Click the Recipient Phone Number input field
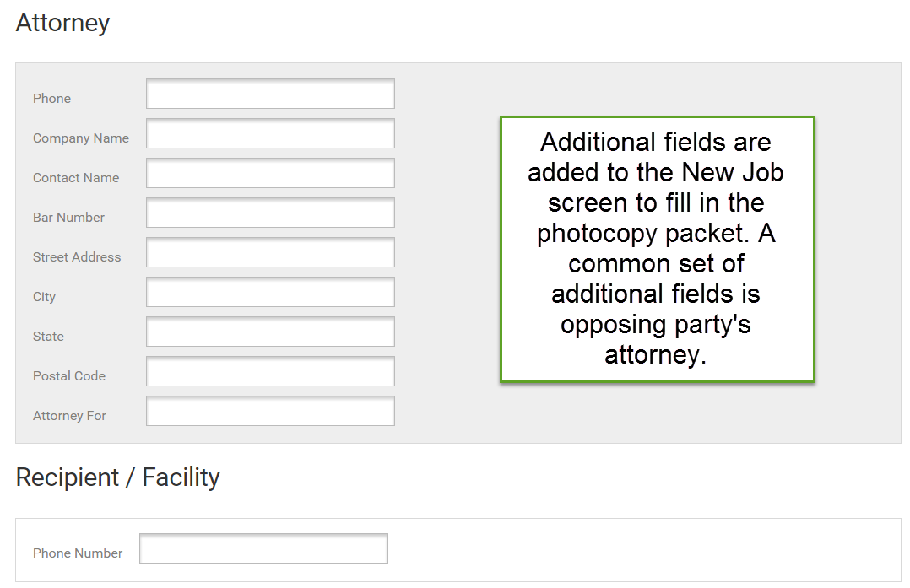The height and width of the screenshot is (588, 910). 263,548
